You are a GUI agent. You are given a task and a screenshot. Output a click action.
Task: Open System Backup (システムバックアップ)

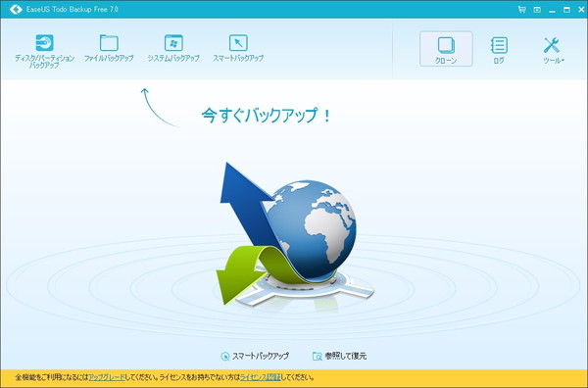coord(173,48)
